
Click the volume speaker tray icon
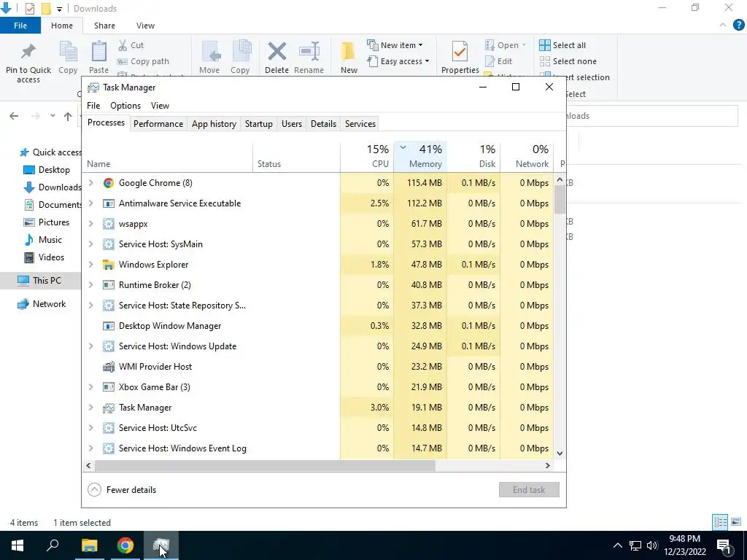point(652,545)
